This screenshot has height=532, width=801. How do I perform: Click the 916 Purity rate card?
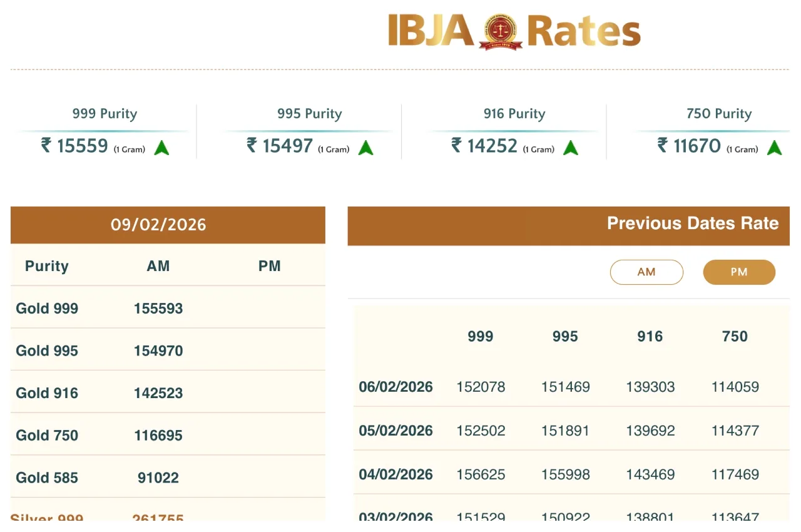click(x=514, y=130)
